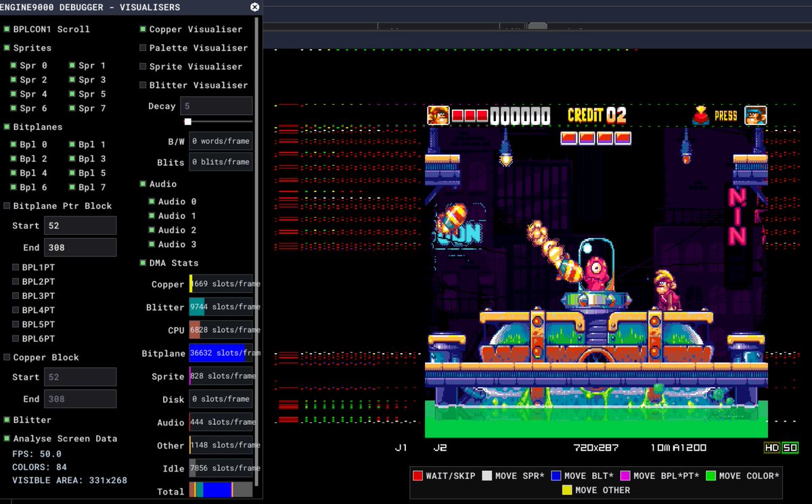
Task: Enable the Palette Visualiser checkbox
Action: (x=143, y=48)
